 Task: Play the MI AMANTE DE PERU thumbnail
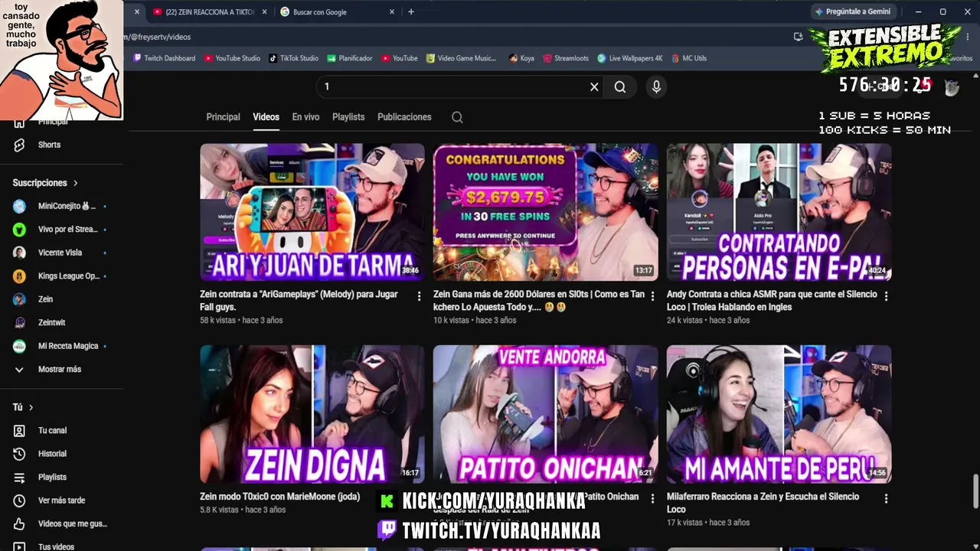[779, 414]
